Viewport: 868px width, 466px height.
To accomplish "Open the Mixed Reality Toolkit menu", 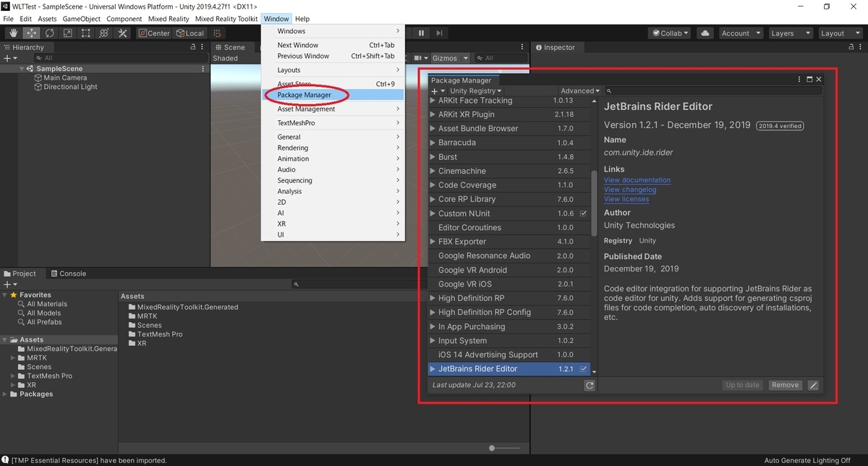I will point(226,19).
